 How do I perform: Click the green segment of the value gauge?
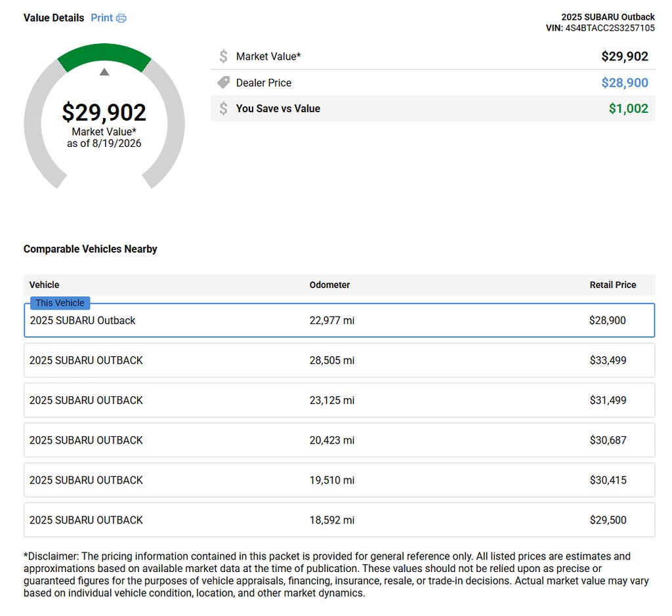tap(104, 55)
